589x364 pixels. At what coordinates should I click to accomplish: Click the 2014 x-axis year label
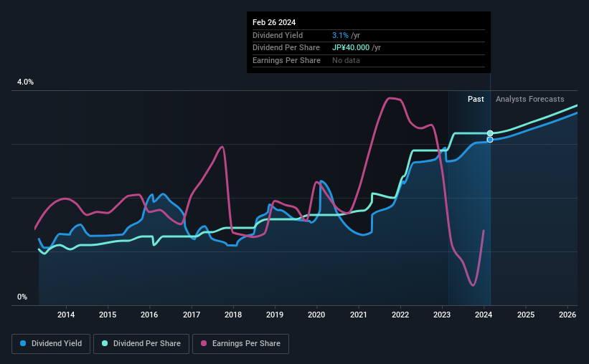[66, 315]
